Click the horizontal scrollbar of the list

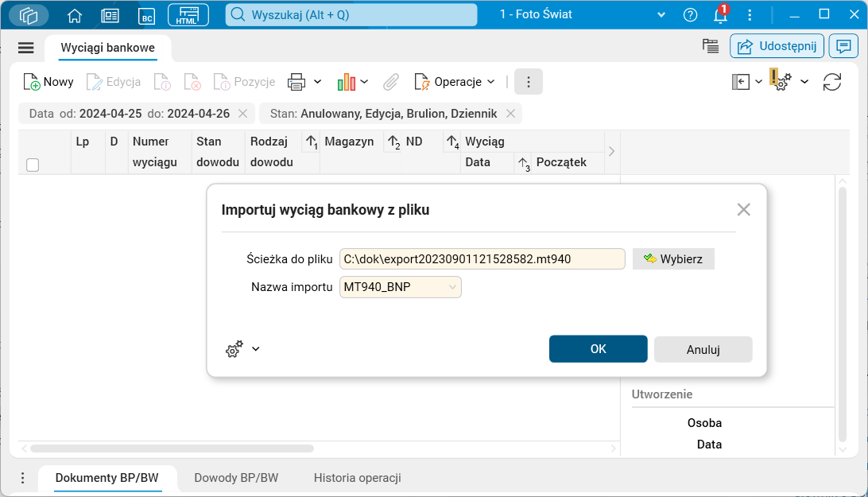(172, 448)
